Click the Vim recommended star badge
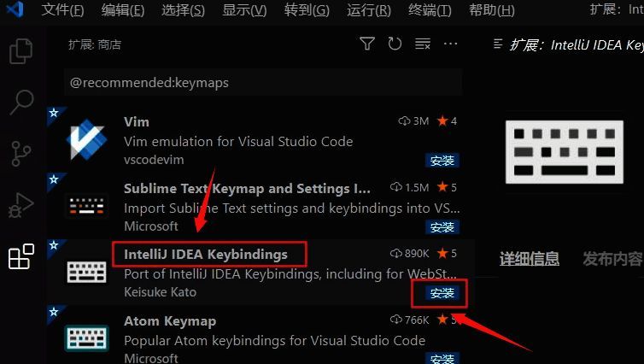644x364 pixels. [54, 113]
